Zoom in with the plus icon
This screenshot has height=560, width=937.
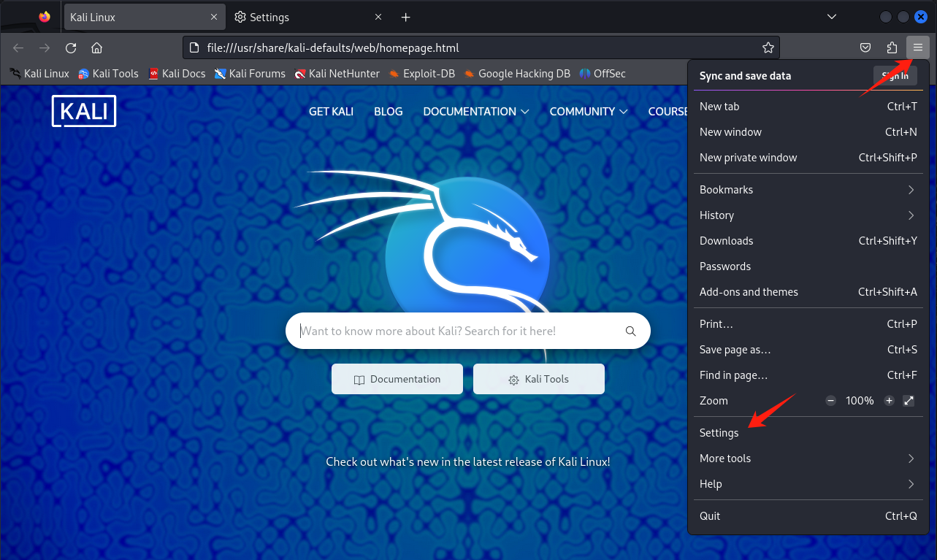(x=889, y=401)
